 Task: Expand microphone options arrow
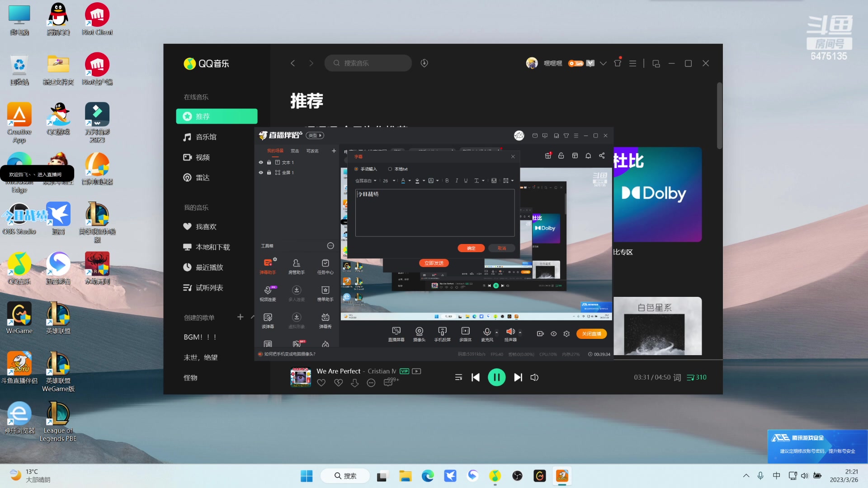497,333
